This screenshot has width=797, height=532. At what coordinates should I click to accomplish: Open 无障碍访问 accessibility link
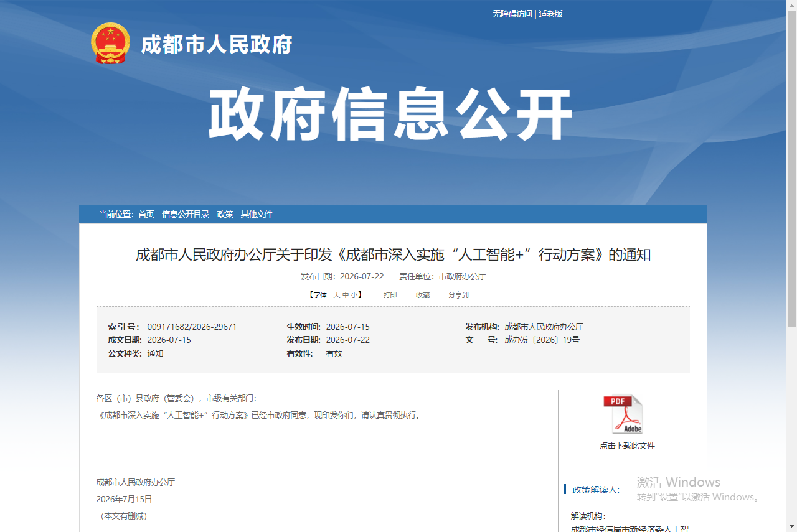pos(512,14)
